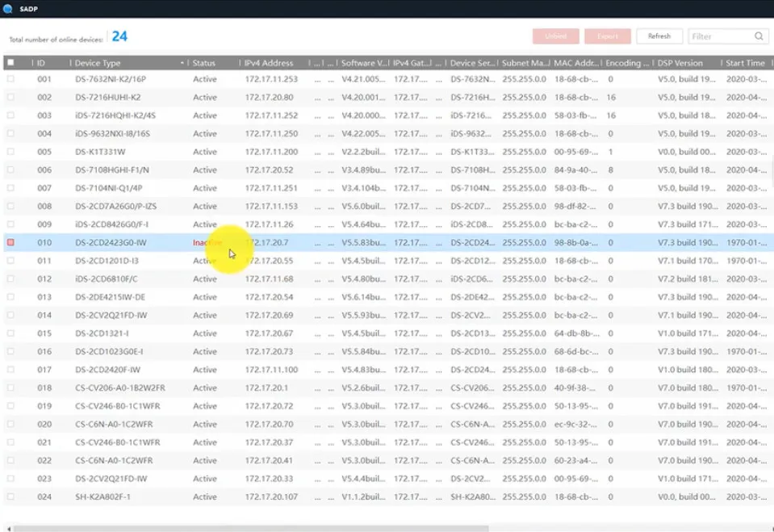Click the DSP Version column header
The width and height of the screenshot is (774, 532).
point(680,63)
